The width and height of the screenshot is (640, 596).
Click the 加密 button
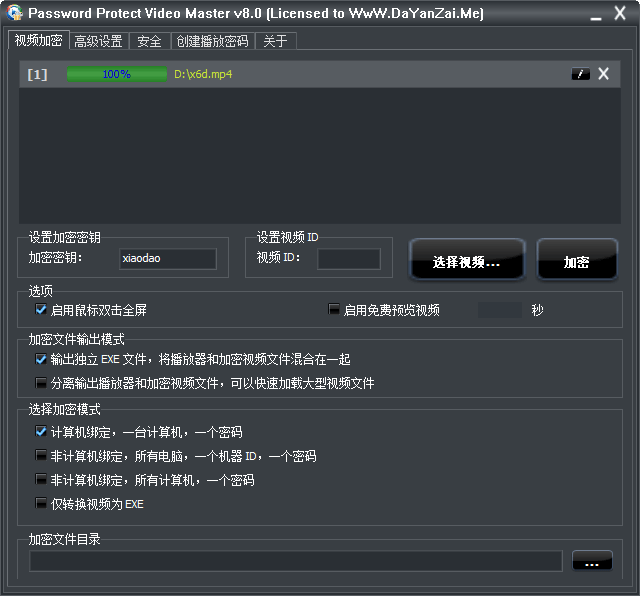(576, 261)
